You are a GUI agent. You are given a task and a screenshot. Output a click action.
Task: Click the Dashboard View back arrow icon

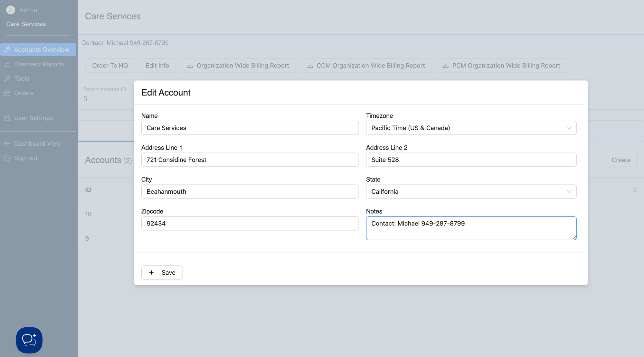point(7,143)
